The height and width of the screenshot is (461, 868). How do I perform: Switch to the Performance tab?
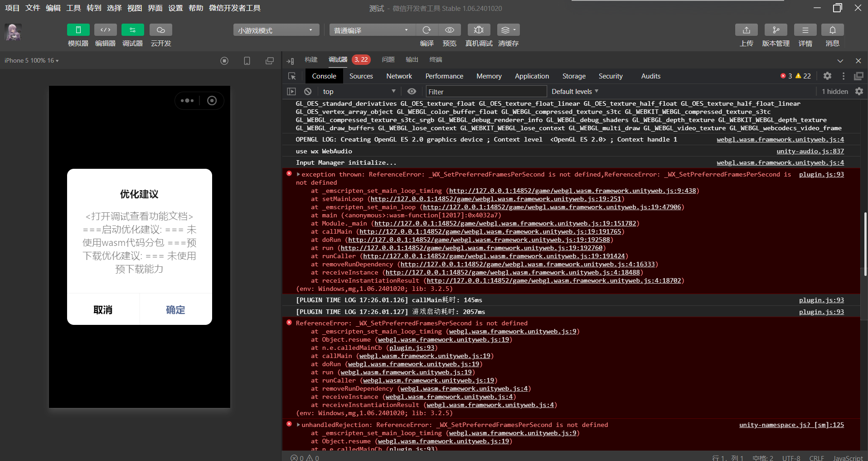click(x=444, y=76)
